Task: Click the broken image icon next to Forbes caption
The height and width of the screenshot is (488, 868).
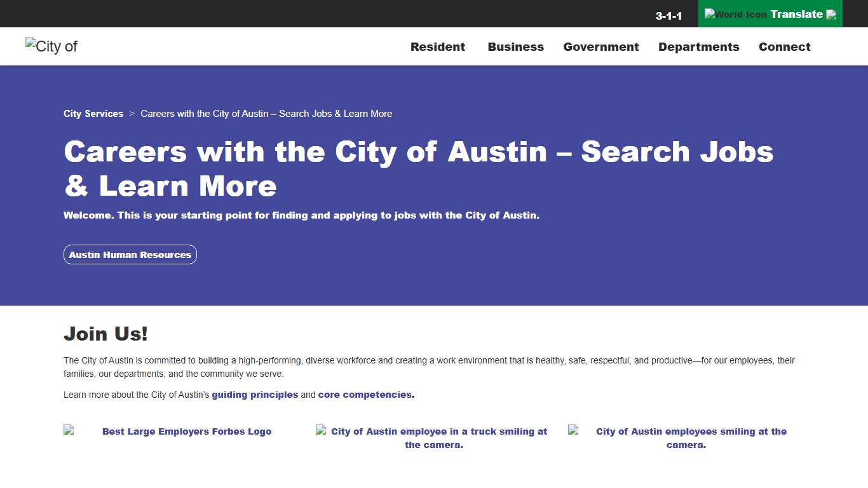Action: 70,429
